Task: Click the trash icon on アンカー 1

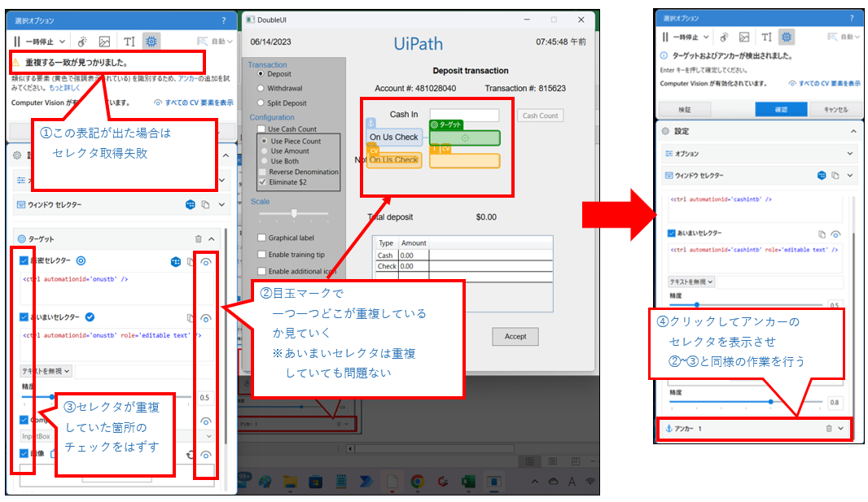Action: tap(830, 429)
